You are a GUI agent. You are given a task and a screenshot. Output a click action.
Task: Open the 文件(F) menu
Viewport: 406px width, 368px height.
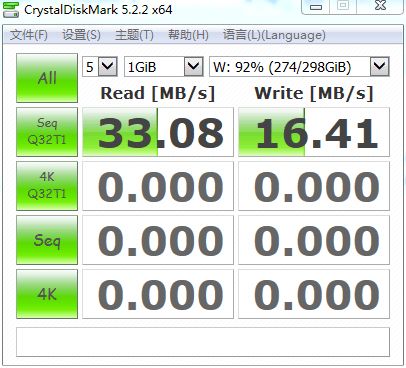pos(29,35)
